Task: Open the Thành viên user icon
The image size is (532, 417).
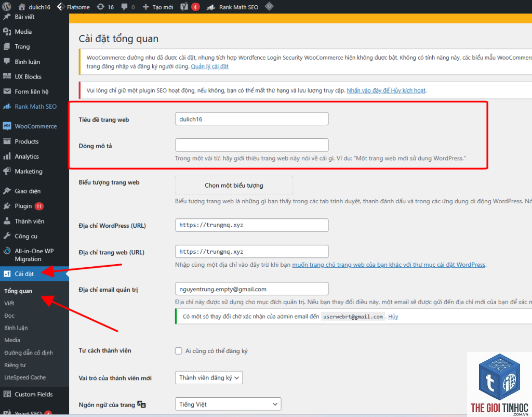Action: click(x=7, y=221)
